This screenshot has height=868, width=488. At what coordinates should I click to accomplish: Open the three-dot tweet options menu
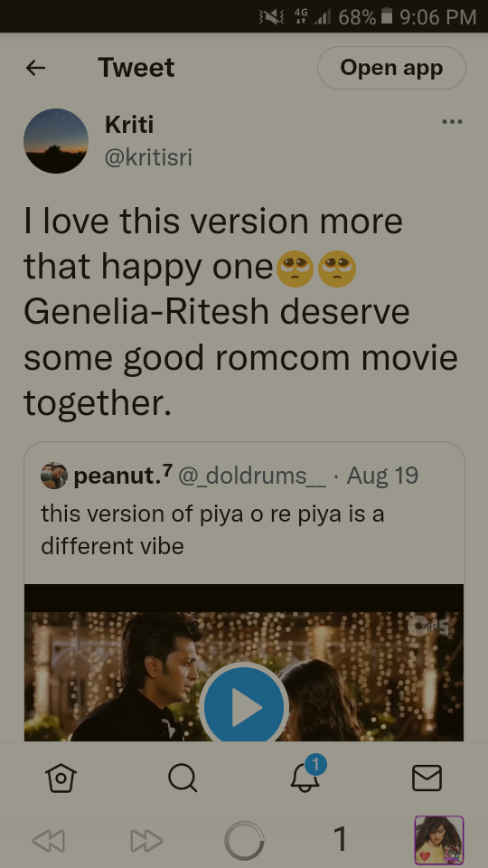452,122
